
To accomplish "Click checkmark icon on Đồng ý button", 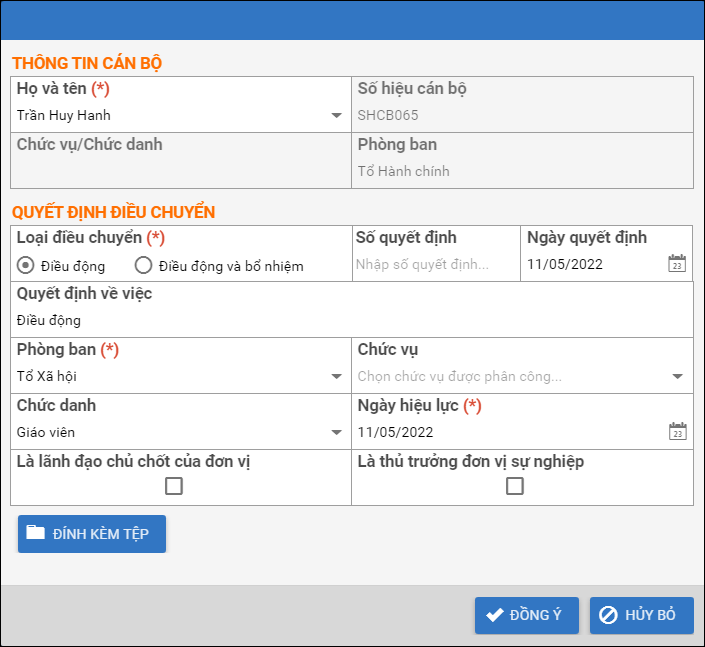I will coord(494,615).
